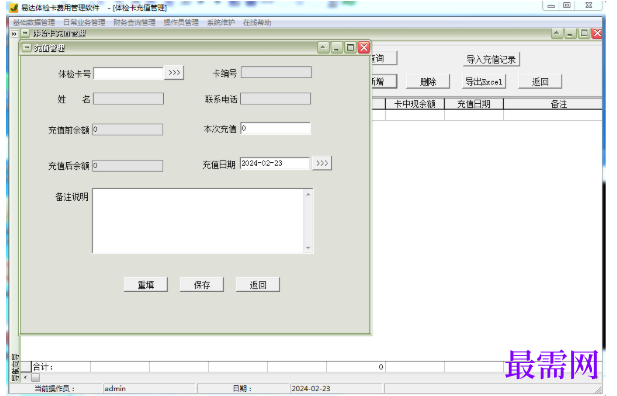Maximize the 充值管理 dialog
The width and height of the screenshot is (617, 396).
[x=350, y=48]
